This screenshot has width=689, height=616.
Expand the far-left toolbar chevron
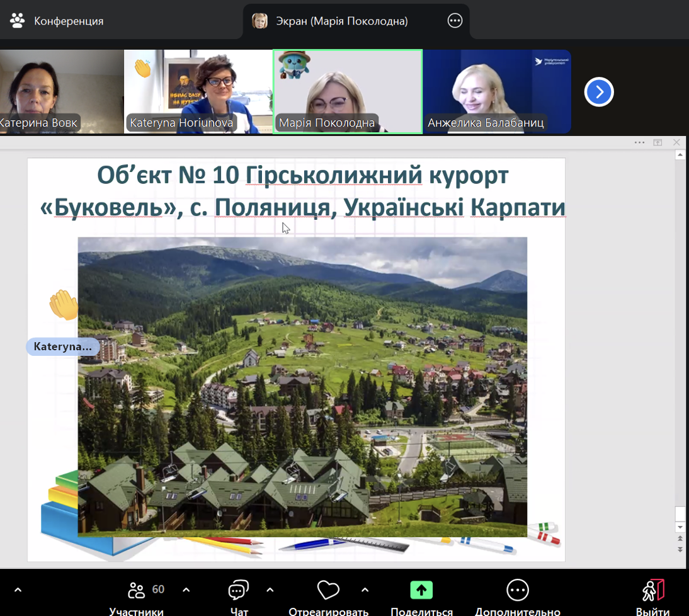coord(18,590)
